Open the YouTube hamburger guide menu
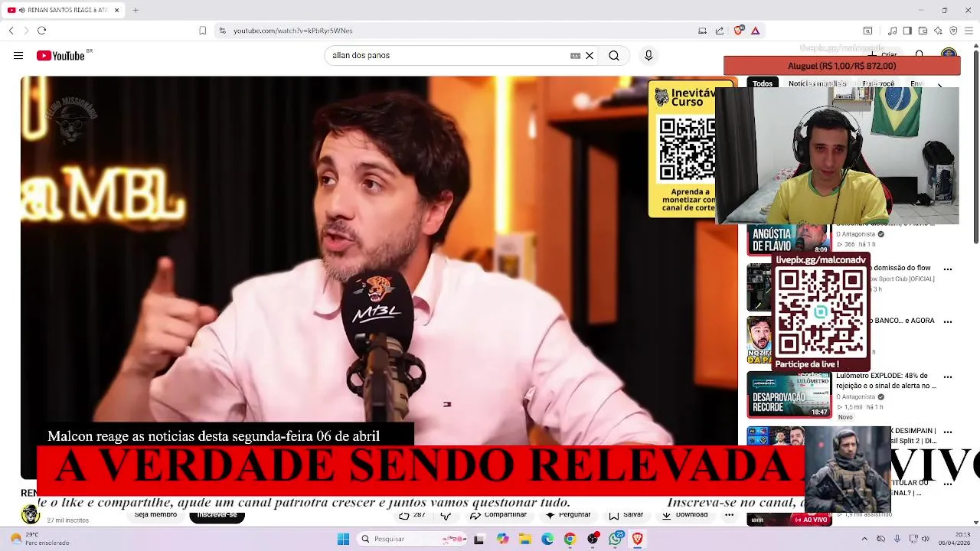The width and height of the screenshot is (980, 551). (18, 55)
